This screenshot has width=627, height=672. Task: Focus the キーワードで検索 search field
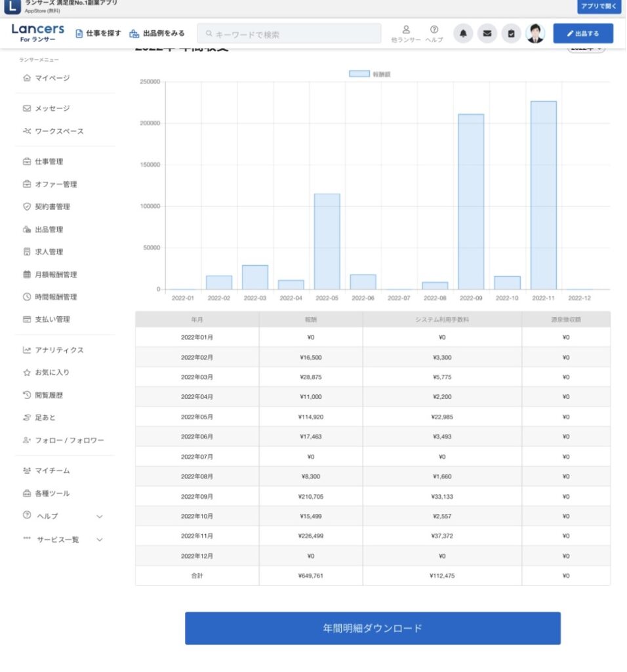tap(289, 34)
